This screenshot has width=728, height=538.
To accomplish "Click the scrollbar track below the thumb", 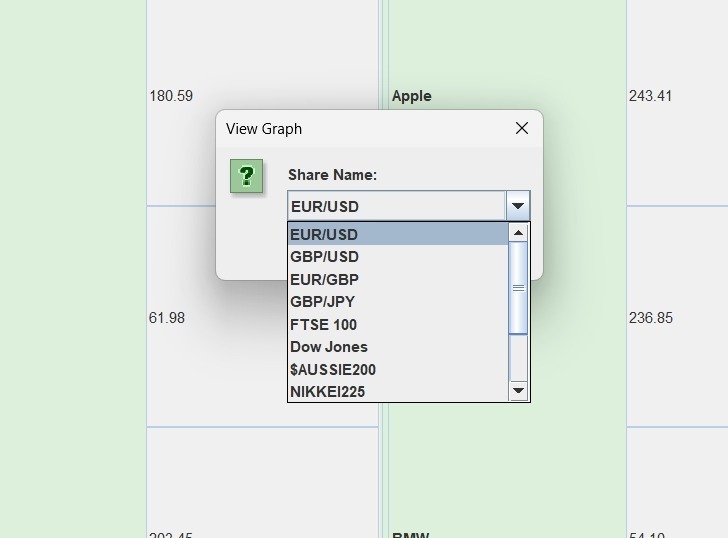I will pos(518,357).
